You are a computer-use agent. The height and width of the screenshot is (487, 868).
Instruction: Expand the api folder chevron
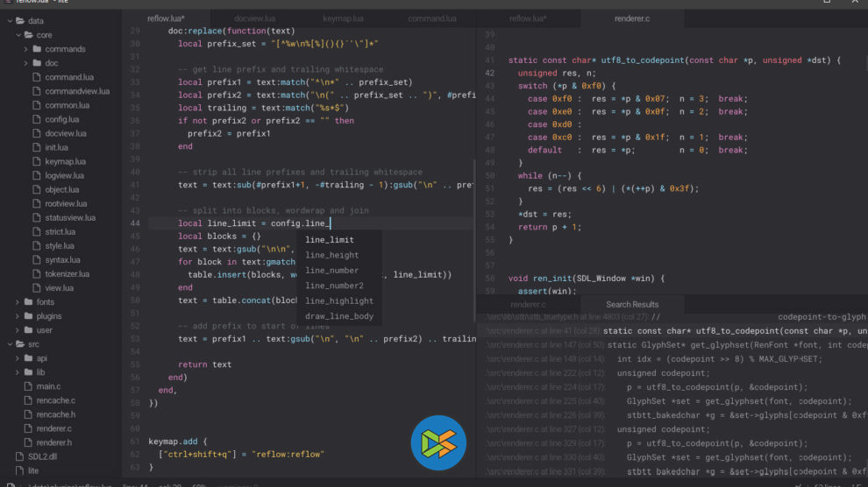coord(18,358)
